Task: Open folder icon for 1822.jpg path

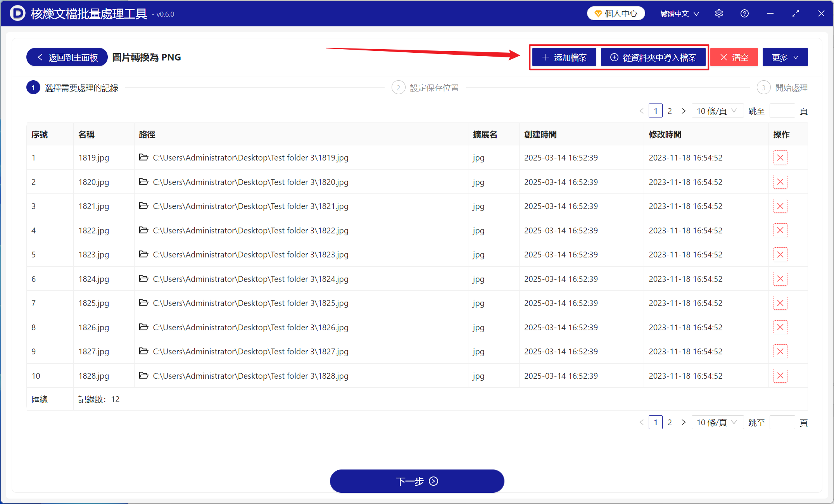Action: [143, 230]
